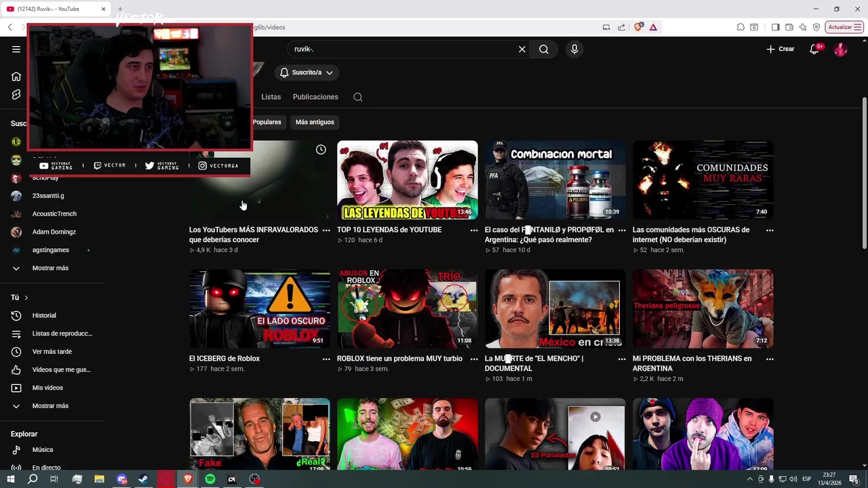Open the Shorts sidebar icon

point(16,95)
